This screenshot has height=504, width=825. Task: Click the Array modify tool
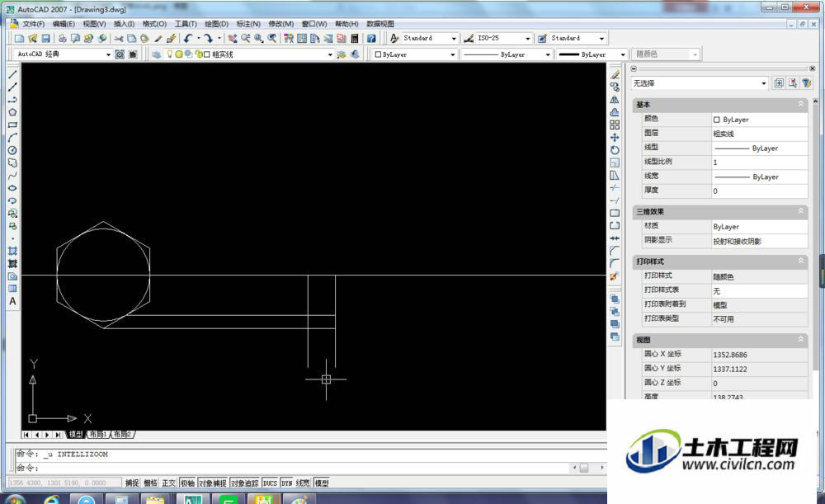click(x=615, y=125)
